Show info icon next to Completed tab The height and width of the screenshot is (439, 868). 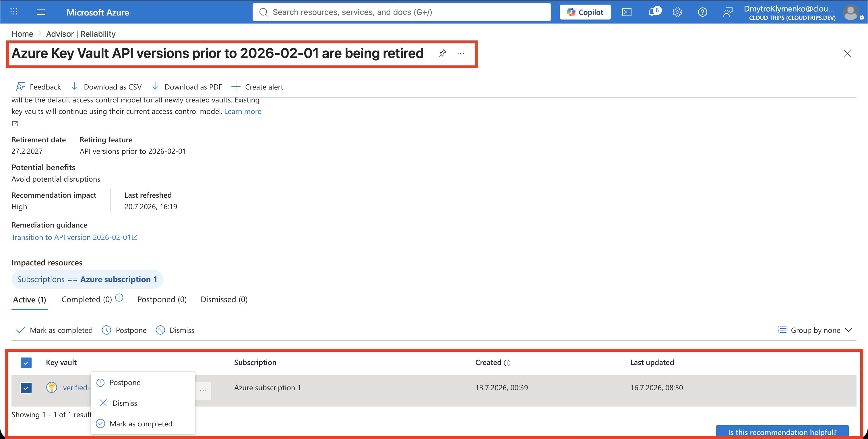click(119, 298)
